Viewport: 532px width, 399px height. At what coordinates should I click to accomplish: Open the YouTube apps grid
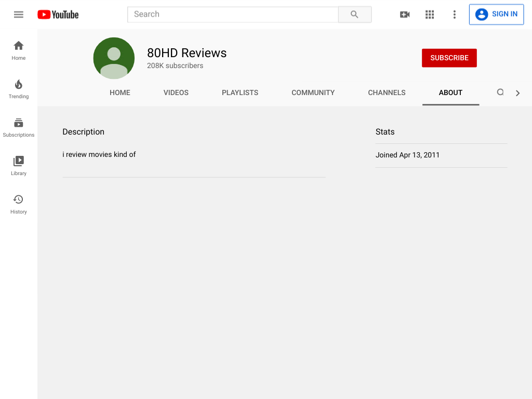coord(430,14)
